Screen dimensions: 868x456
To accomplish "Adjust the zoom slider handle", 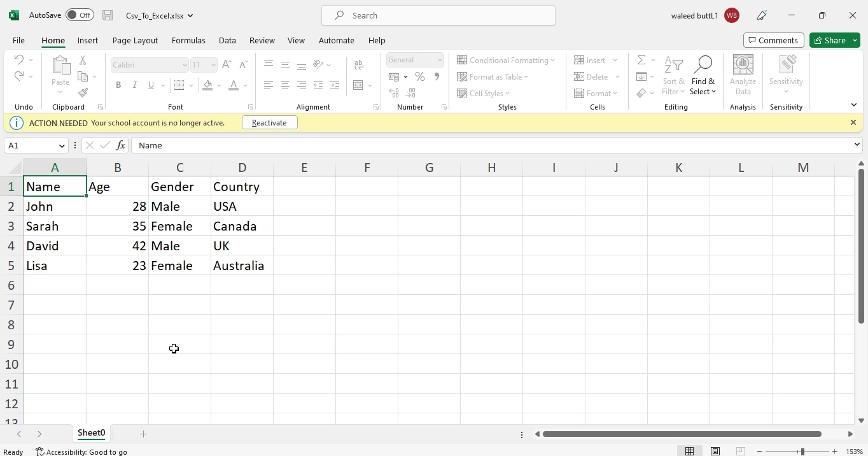I will click(x=802, y=452).
